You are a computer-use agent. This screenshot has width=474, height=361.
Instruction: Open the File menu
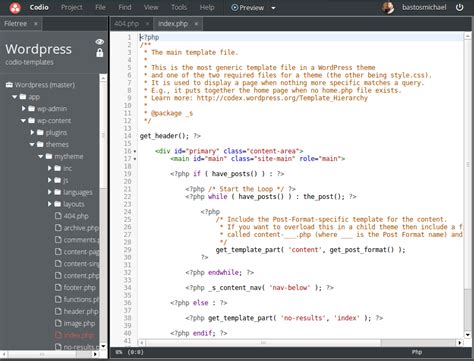[x=100, y=7]
